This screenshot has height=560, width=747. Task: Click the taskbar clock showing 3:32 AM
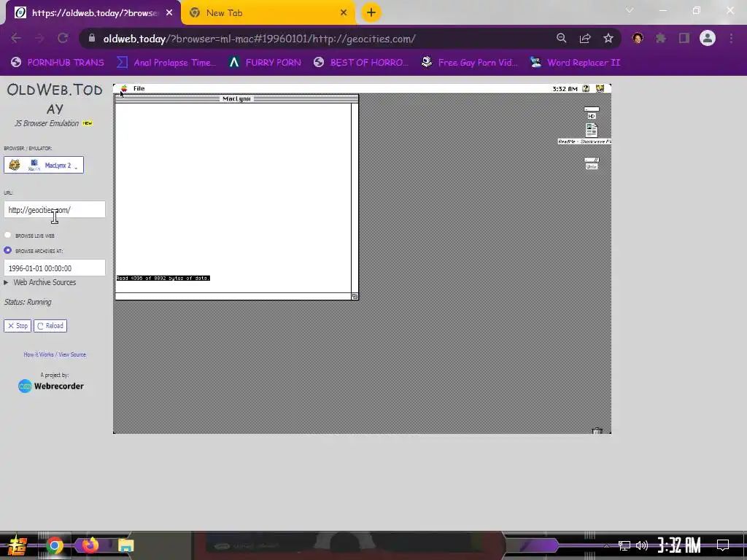coord(679,545)
